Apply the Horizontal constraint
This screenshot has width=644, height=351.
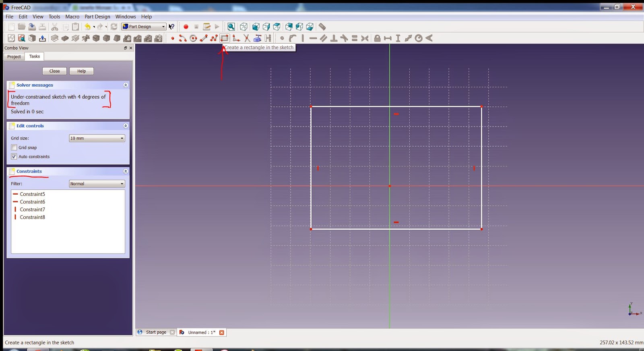[313, 38]
